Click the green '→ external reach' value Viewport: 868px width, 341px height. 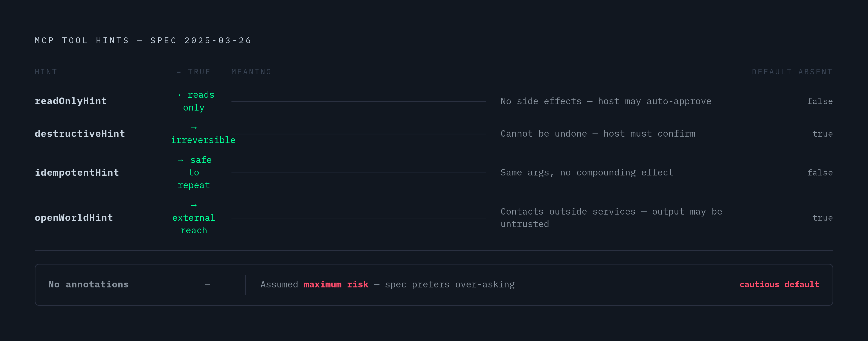tap(194, 218)
